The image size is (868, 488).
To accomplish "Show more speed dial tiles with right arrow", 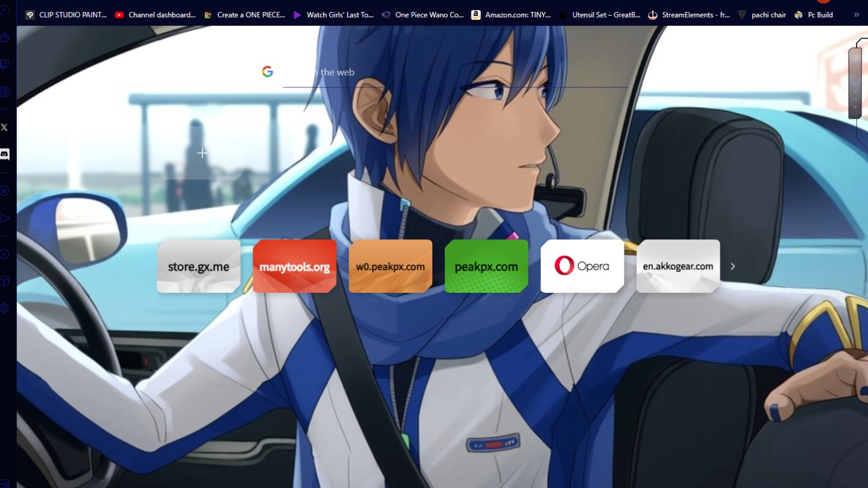I will pyautogui.click(x=732, y=266).
